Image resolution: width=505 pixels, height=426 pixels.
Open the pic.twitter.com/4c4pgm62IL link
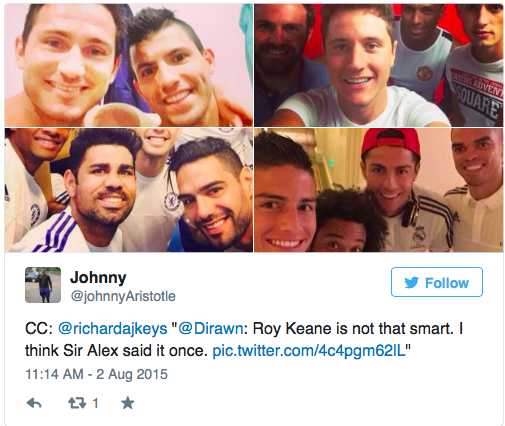pyautogui.click(x=309, y=351)
